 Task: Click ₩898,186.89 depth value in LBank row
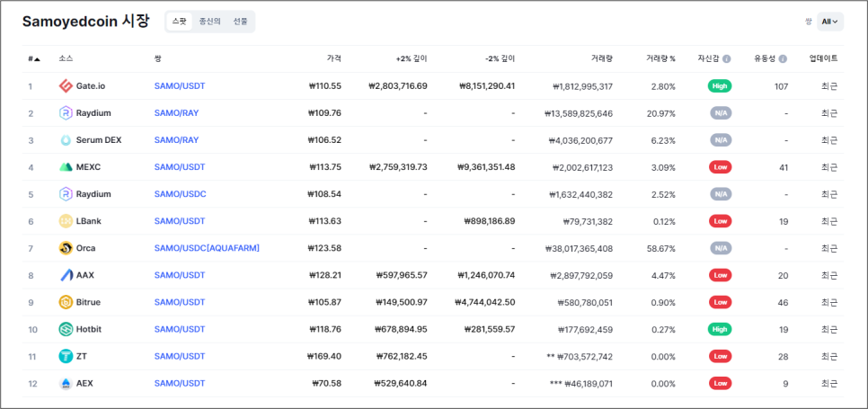pos(490,221)
